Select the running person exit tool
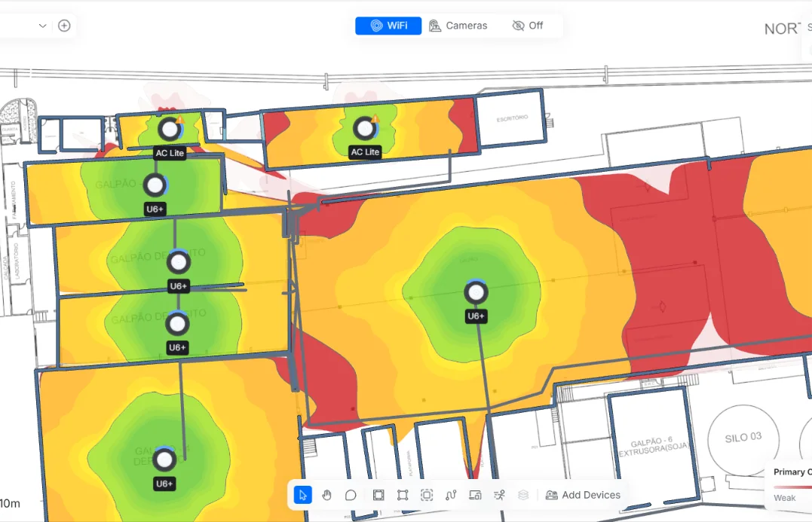This screenshot has height=522, width=812. coord(499,495)
